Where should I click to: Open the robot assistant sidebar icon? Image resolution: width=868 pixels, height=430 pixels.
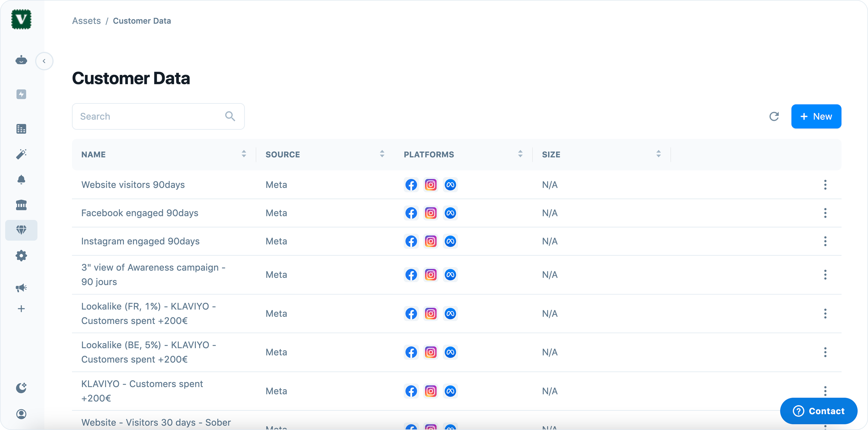[x=21, y=60]
